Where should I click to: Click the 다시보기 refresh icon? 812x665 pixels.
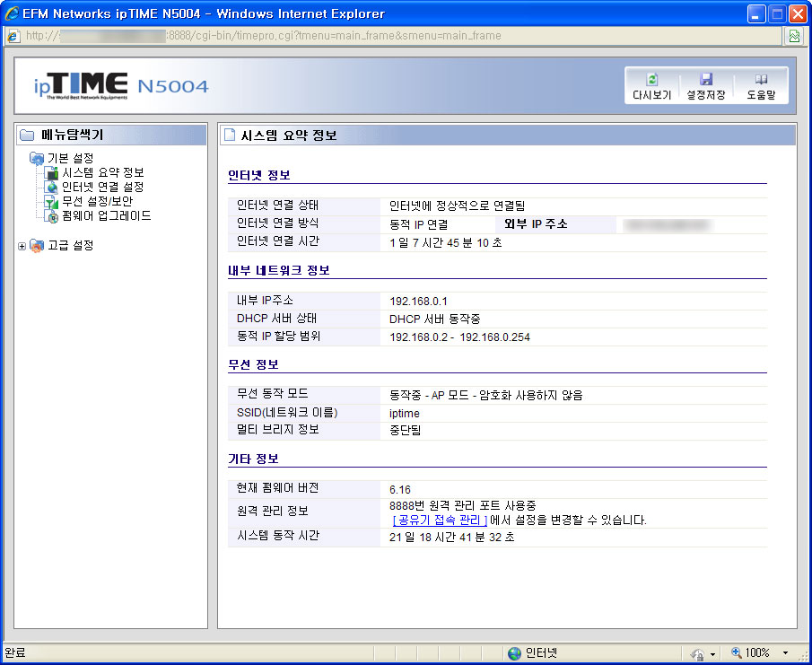pyautogui.click(x=652, y=79)
